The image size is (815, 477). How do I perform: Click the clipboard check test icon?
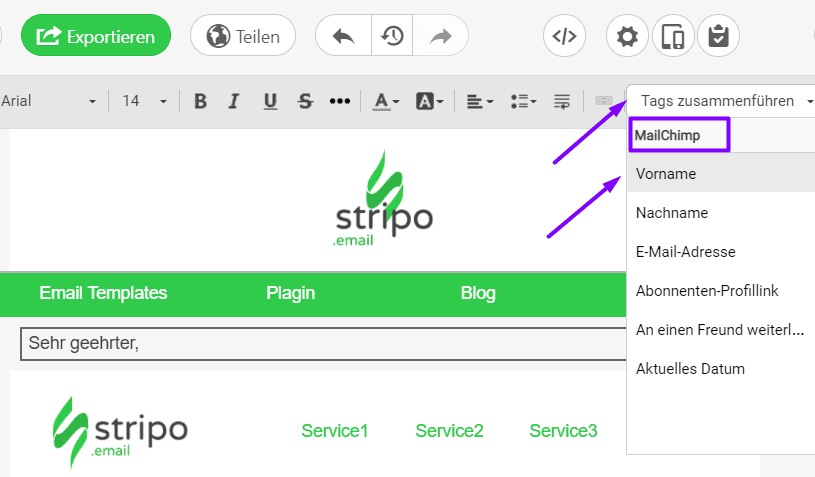pos(718,37)
